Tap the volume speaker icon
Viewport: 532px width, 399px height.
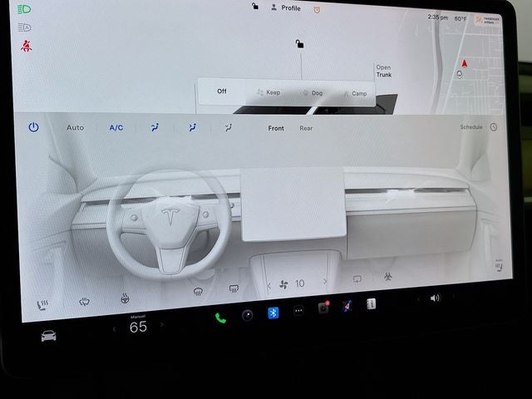point(435,298)
